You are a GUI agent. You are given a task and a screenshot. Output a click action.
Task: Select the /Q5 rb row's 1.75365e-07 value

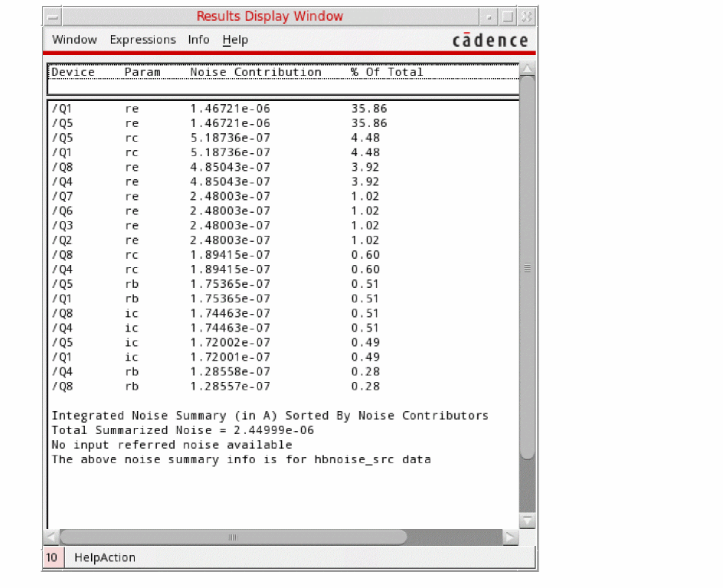(x=230, y=284)
